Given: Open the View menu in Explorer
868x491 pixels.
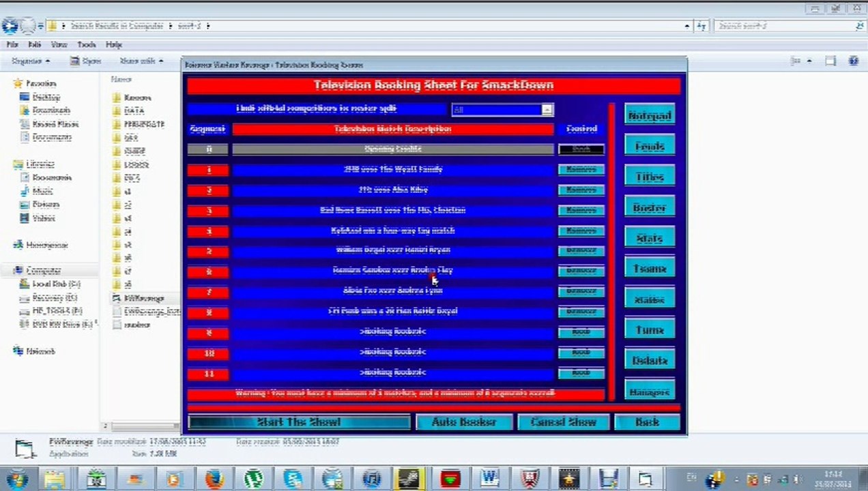Looking at the screenshot, I should coord(59,44).
